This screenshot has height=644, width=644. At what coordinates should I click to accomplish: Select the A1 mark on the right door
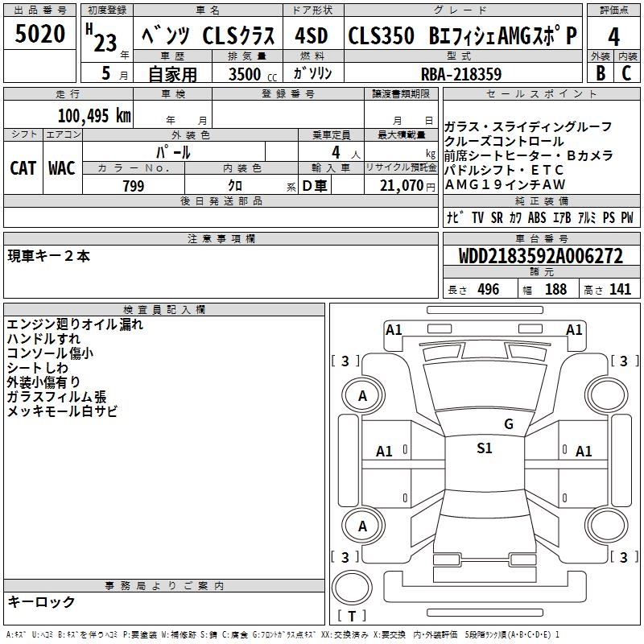[x=584, y=452]
